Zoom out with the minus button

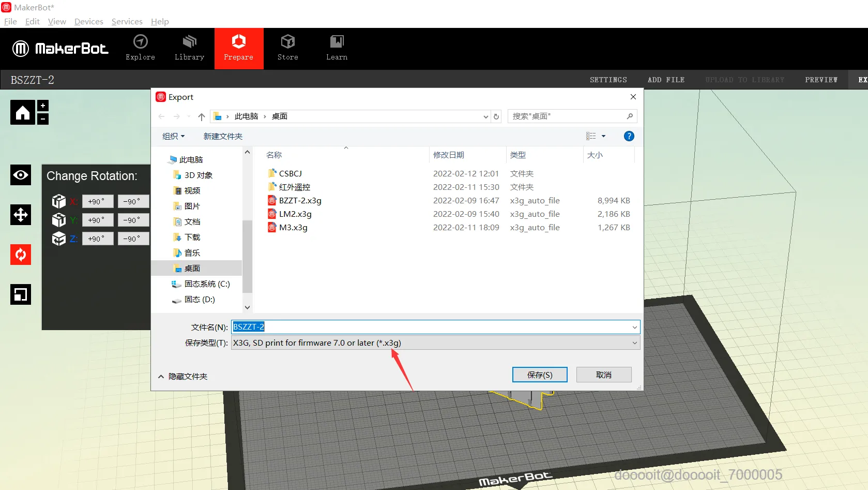[x=43, y=119]
